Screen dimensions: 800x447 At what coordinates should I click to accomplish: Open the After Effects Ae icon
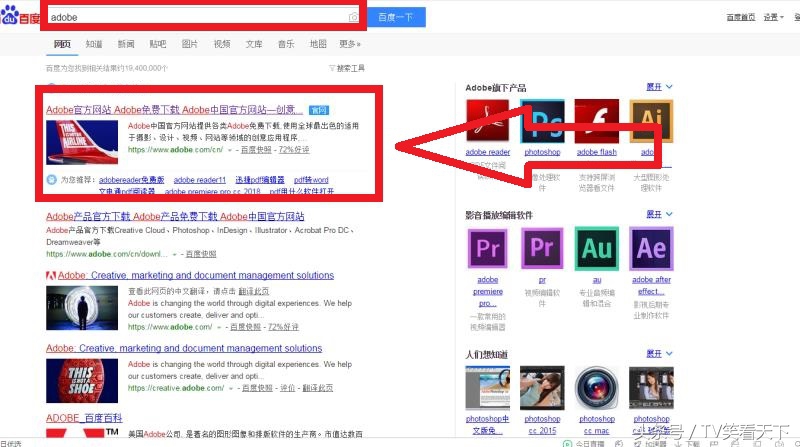[651, 248]
